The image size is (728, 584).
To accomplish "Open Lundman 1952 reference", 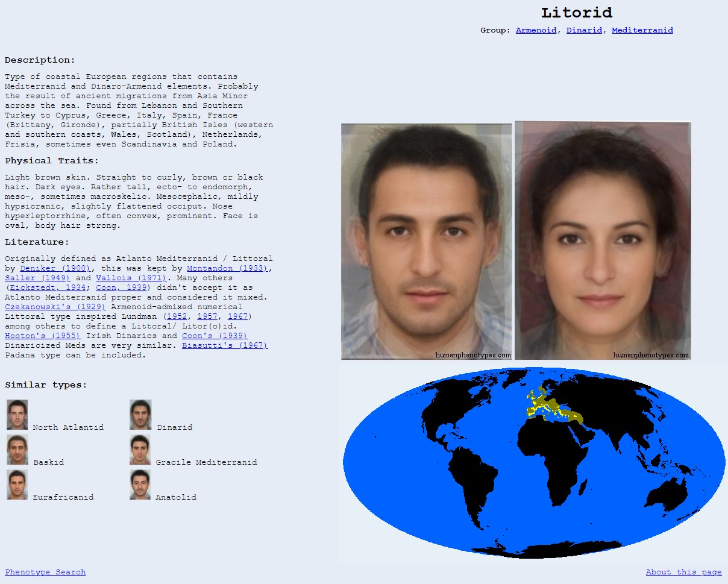I will click(177, 316).
